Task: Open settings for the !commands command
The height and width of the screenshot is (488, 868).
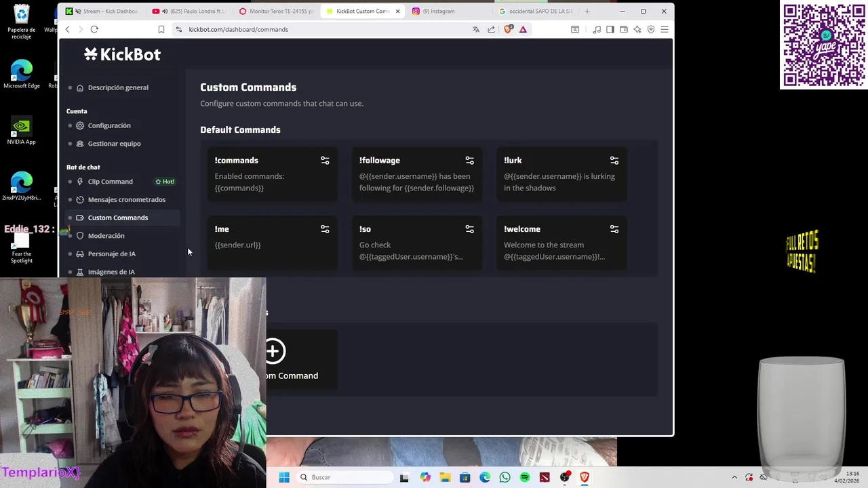Action: (x=325, y=161)
